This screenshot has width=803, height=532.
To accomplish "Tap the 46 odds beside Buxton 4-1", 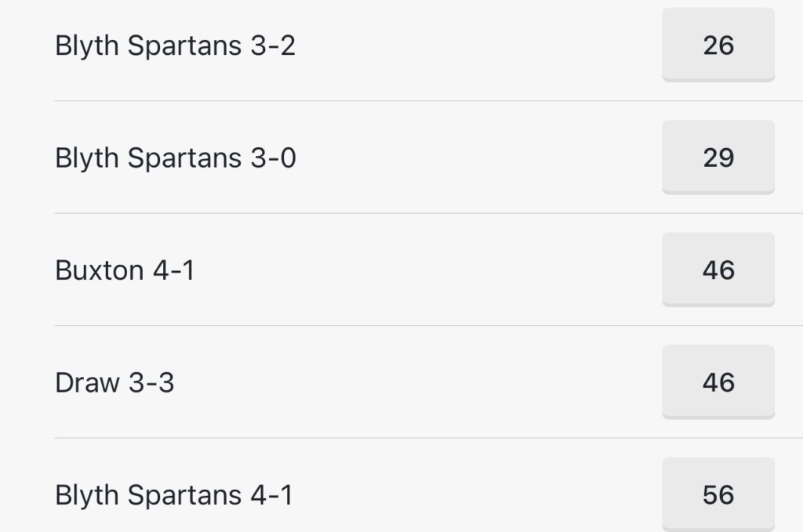I will click(x=718, y=270).
